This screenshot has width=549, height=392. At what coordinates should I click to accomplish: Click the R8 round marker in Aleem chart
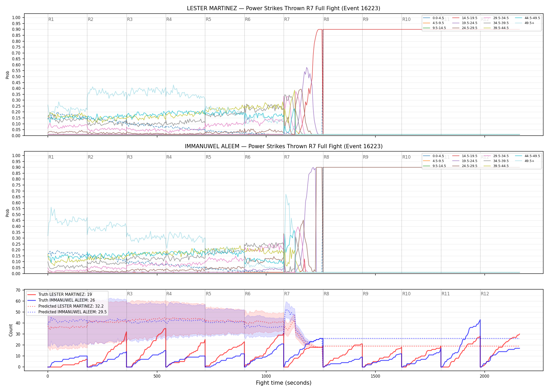(x=326, y=157)
